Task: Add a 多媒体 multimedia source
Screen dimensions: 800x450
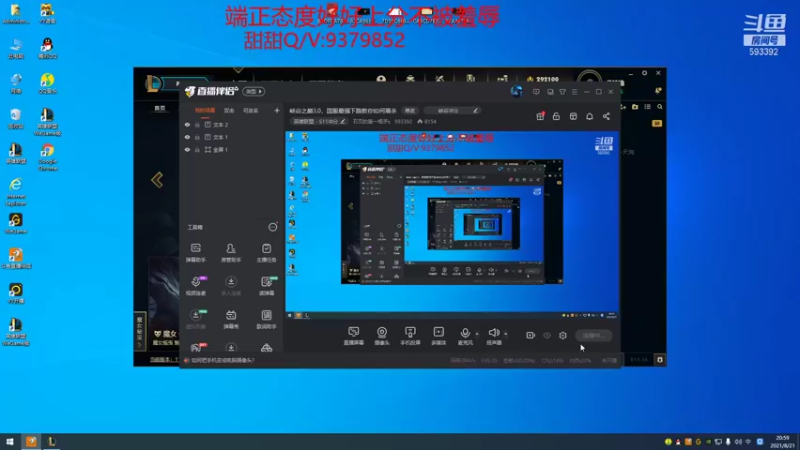Action: click(438, 336)
